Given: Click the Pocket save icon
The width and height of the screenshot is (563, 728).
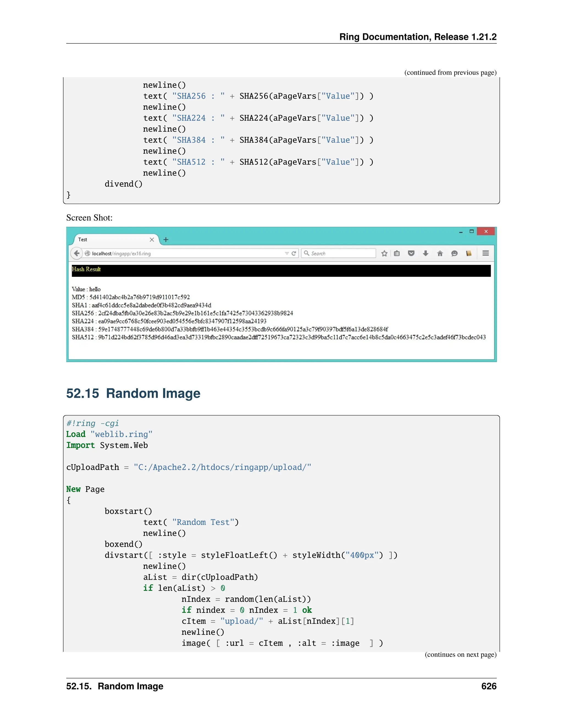Looking at the screenshot, I should (x=411, y=253).
